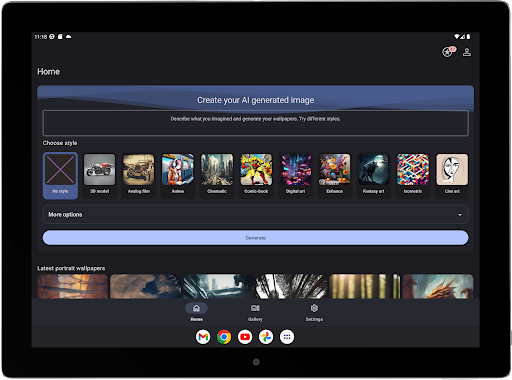Open the dragon portrait wallpaper thumbnail
Image resolution: width=512 pixels, height=380 pixels.
(438, 286)
